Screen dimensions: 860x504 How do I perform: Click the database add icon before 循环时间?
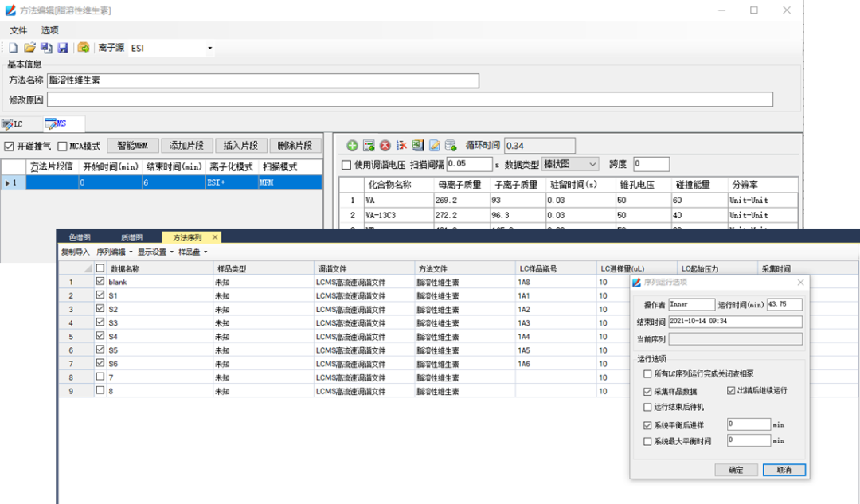click(451, 146)
